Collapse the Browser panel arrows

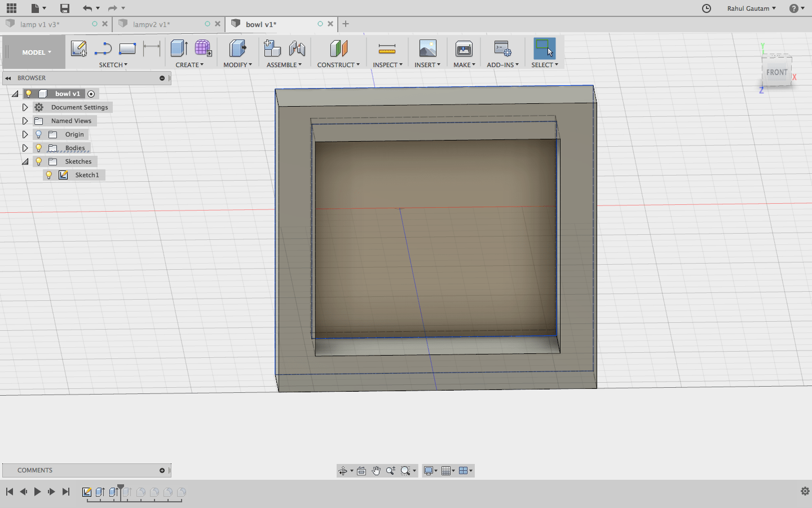coord(8,78)
